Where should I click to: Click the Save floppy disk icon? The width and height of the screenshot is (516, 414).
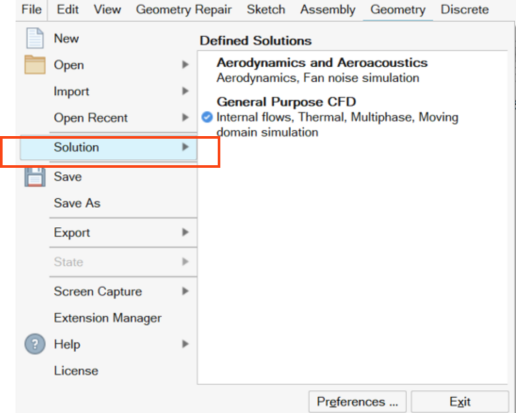(x=35, y=177)
